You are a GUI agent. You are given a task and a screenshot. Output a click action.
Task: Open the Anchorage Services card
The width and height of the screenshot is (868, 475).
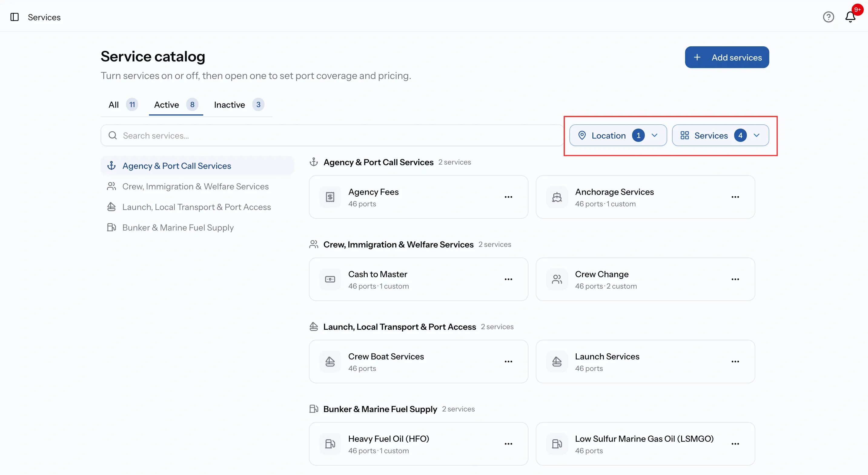(645, 197)
